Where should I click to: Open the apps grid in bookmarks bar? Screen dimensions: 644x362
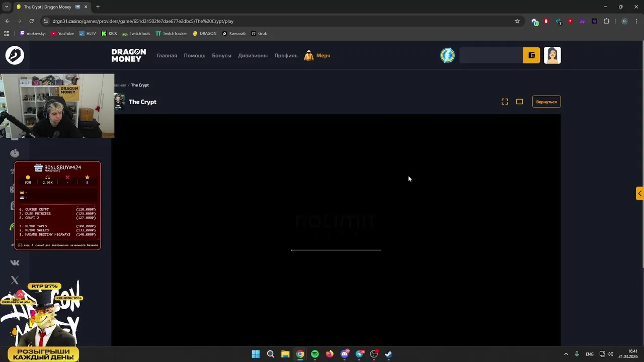[x=7, y=34]
